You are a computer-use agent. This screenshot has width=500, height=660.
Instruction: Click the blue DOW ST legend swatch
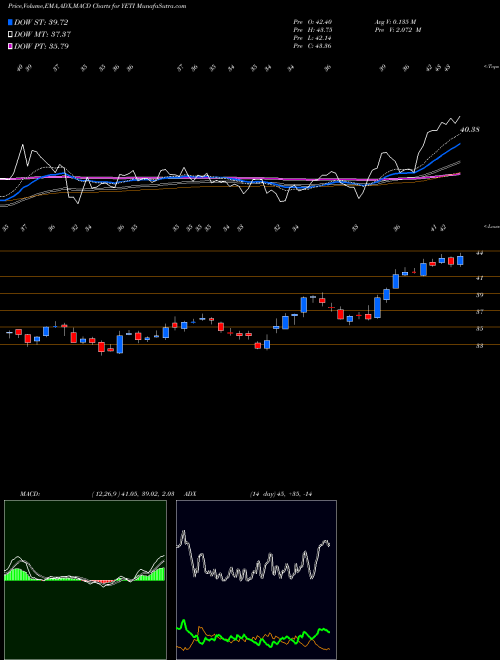(11, 22)
